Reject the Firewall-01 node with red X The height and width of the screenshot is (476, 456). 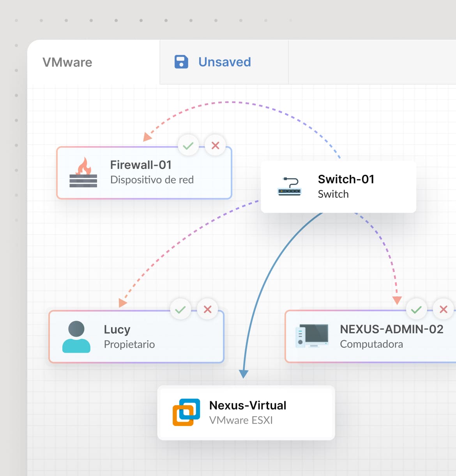pos(215,146)
